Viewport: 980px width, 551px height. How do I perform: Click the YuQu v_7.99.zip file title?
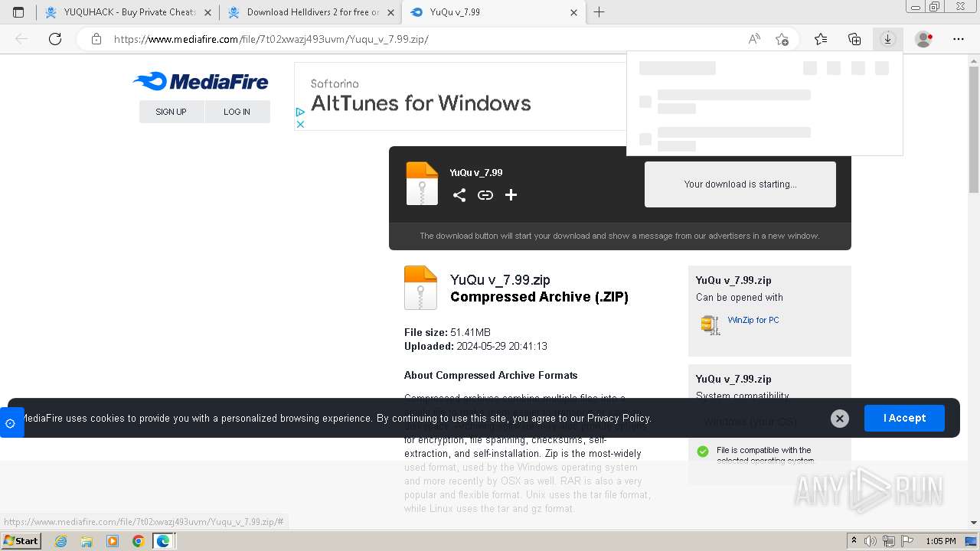click(500, 279)
